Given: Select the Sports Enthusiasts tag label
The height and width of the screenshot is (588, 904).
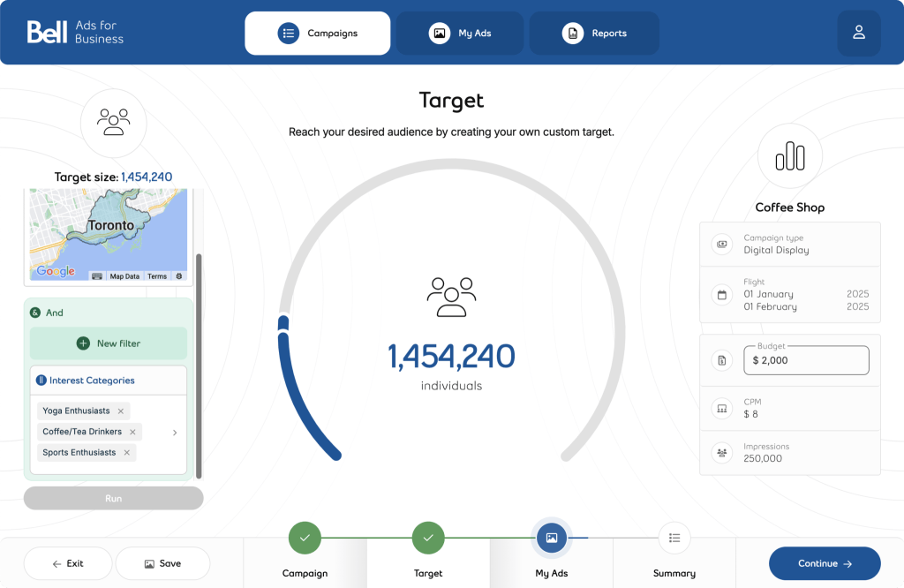Looking at the screenshot, I should pos(79,453).
